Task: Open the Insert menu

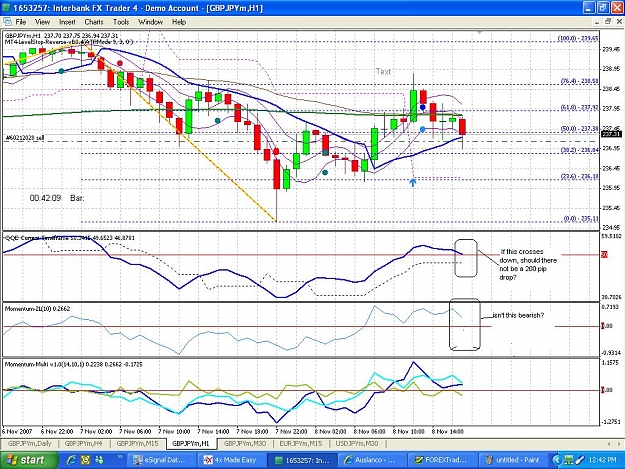Action: tap(67, 22)
